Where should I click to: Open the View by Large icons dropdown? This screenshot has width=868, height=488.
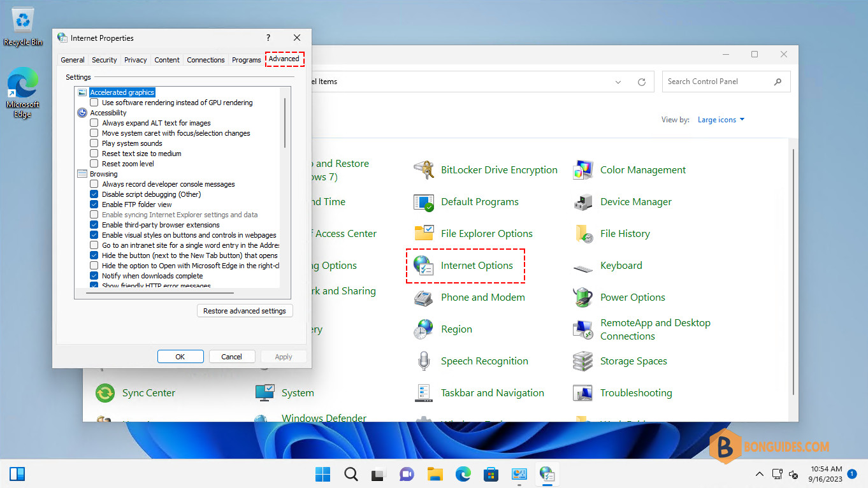click(x=721, y=120)
